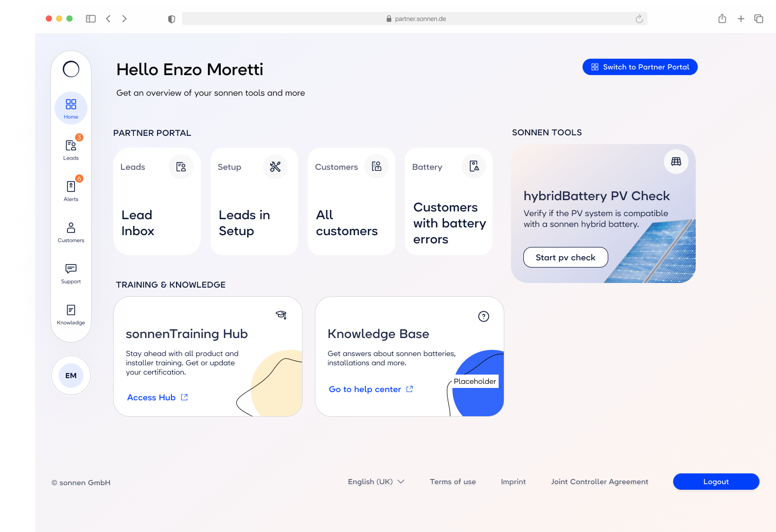This screenshot has width=776, height=532.
Task: Click the question mark icon on Knowledge Base
Action: coord(484,316)
